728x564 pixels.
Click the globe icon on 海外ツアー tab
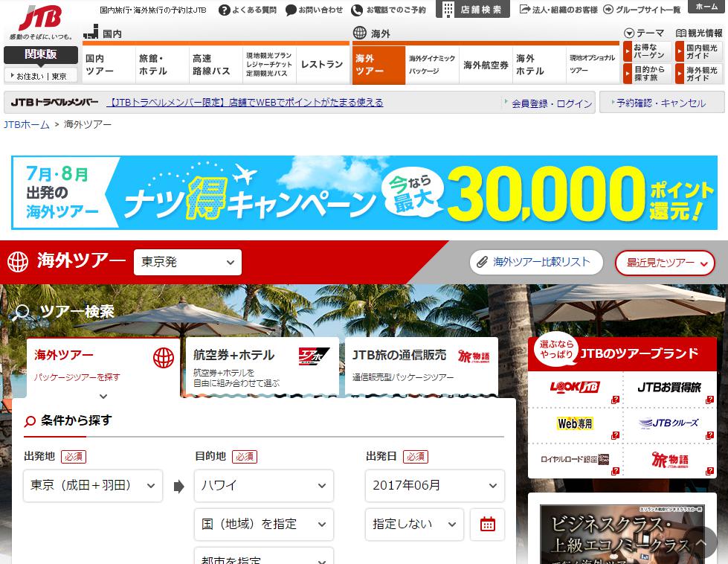(164, 358)
